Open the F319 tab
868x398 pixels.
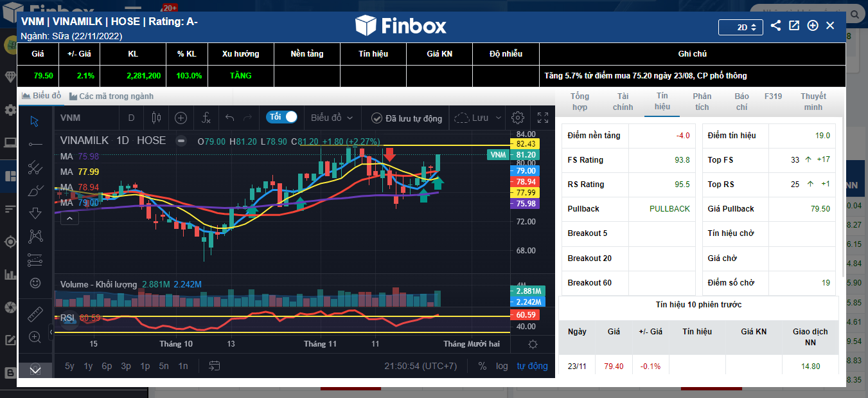(x=774, y=96)
